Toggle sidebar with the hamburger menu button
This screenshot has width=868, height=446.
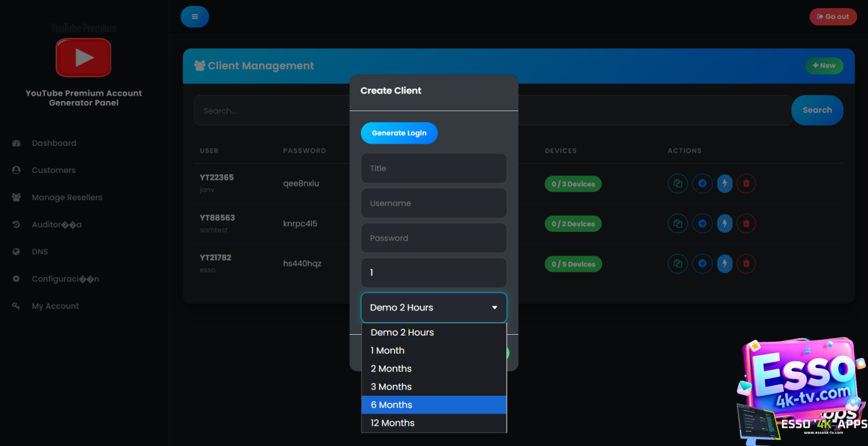tap(195, 17)
